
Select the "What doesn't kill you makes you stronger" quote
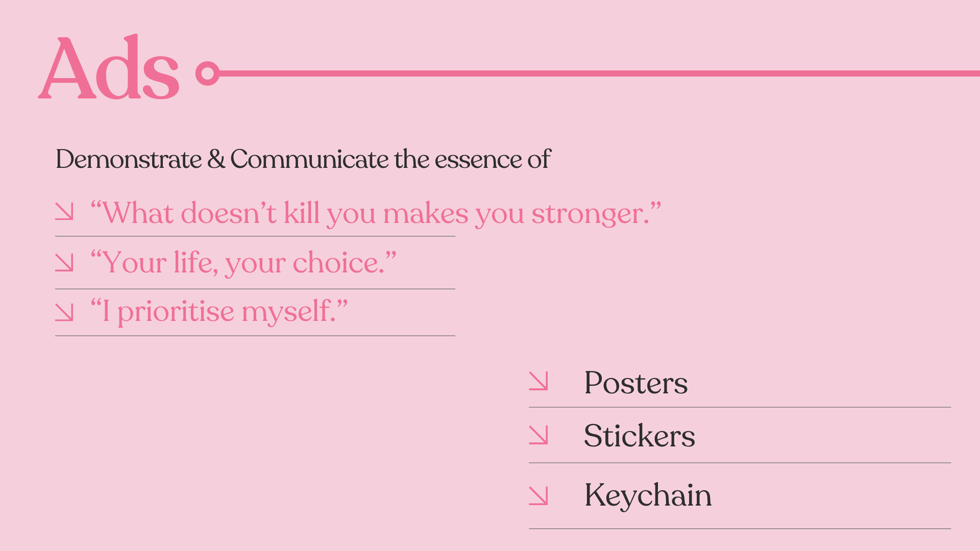coord(376,213)
